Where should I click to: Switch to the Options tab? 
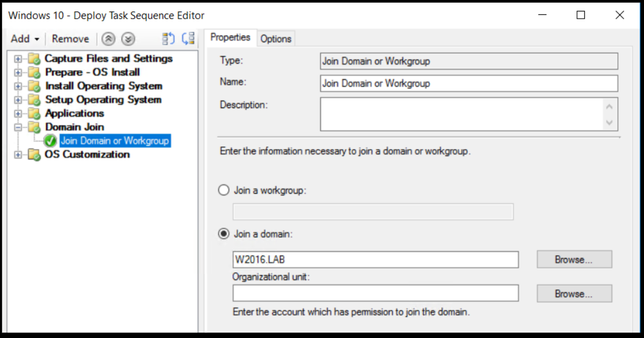(276, 38)
